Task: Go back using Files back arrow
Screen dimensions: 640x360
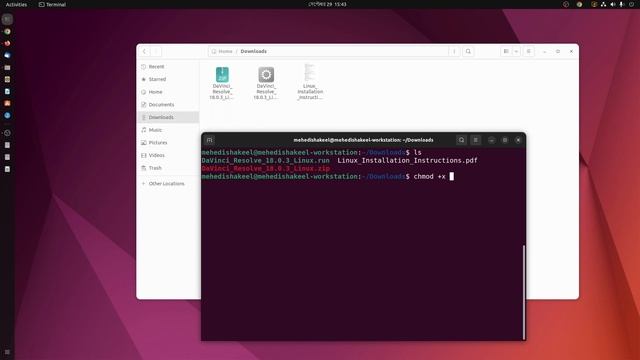Action: click(144, 51)
